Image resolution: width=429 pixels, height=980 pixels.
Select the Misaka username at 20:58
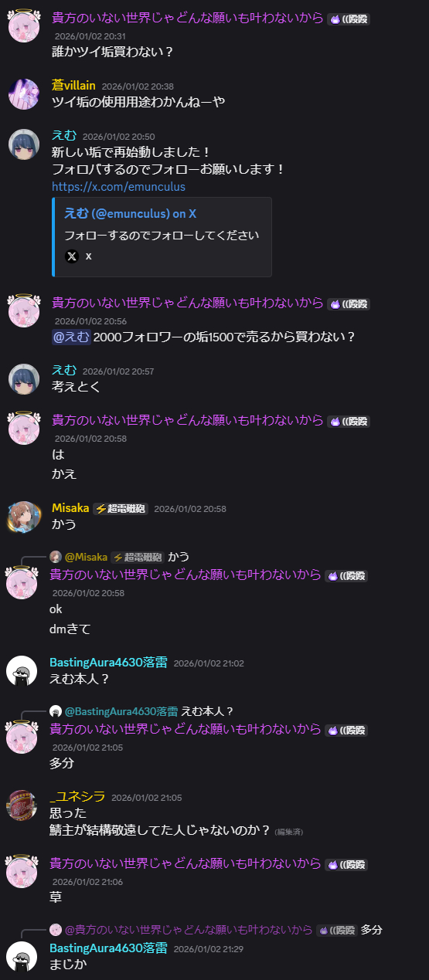pyautogui.click(x=70, y=508)
